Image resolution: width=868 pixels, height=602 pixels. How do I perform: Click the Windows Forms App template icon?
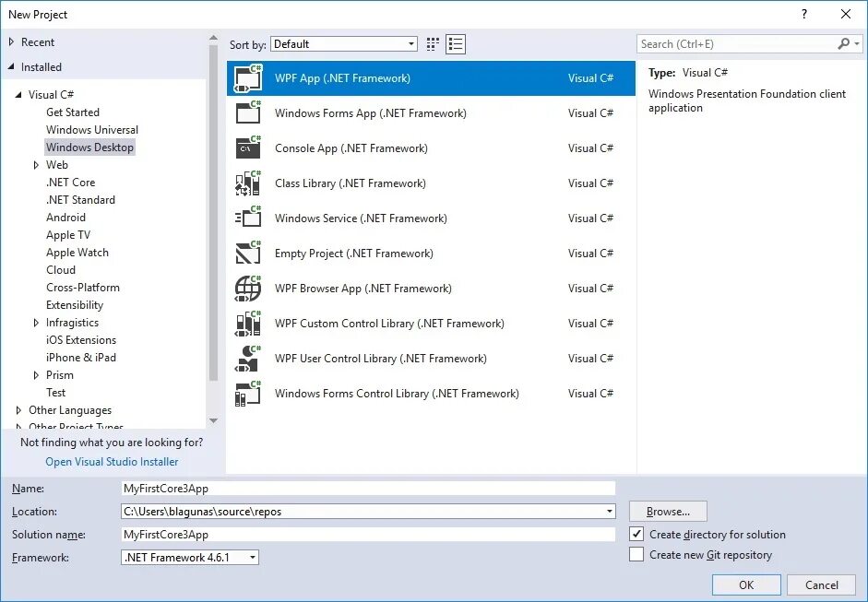click(x=247, y=112)
